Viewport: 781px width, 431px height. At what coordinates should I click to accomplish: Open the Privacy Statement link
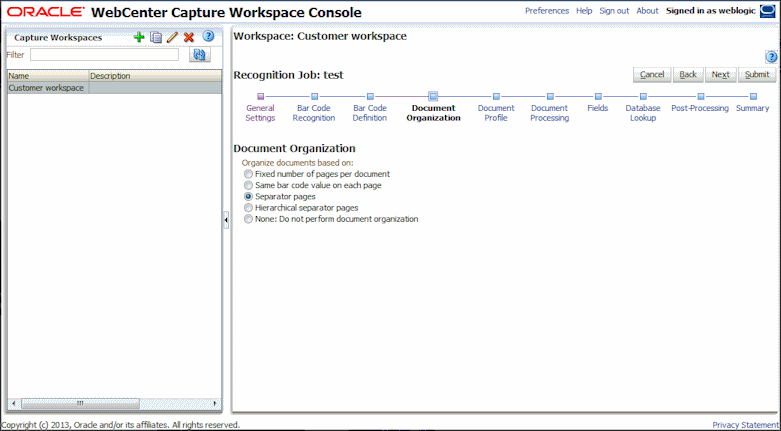745,425
